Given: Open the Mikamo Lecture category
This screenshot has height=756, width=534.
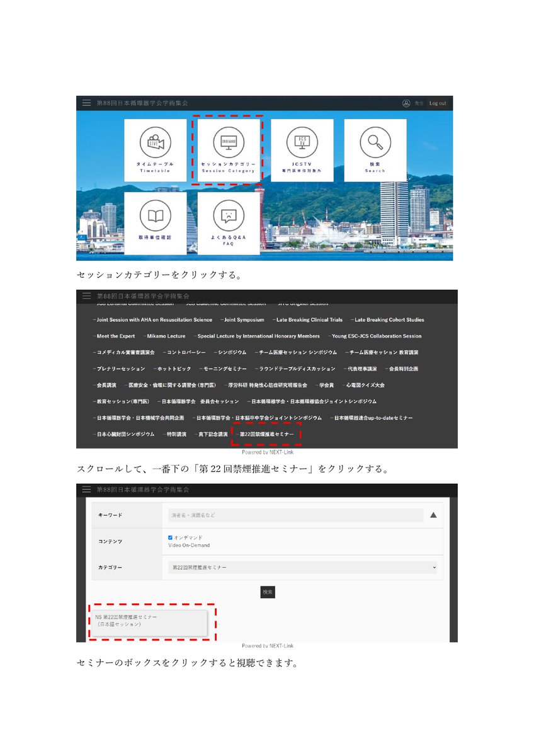Looking at the screenshot, I should (x=164, y=336).
